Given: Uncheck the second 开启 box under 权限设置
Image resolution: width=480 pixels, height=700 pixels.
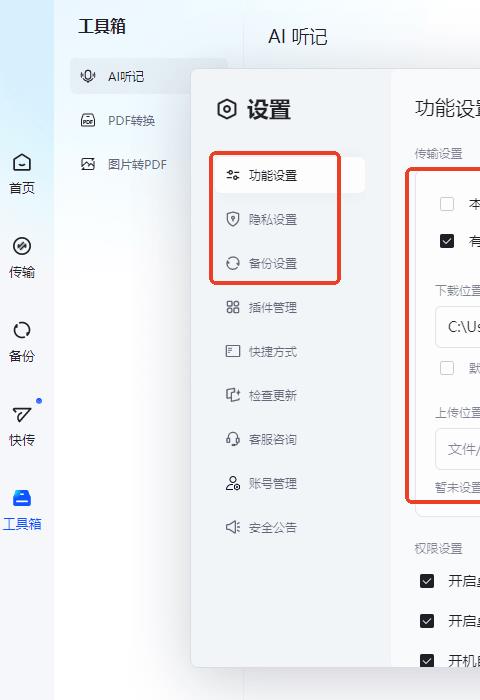Looking at the screenshot, I should click(x=427, y=621).
